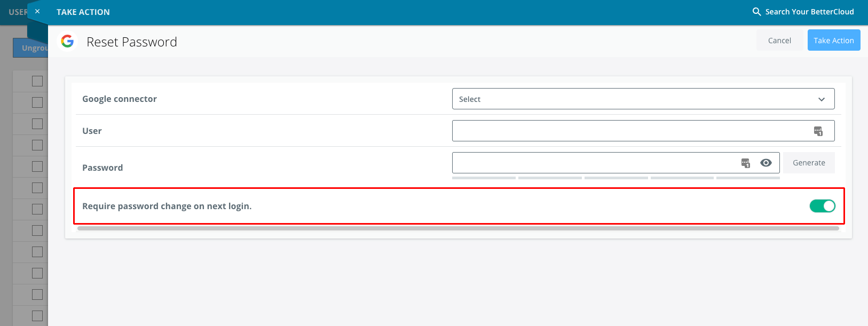Screen dimensions: 868x326
Task: Click the Cancel button
Action: 779,41
